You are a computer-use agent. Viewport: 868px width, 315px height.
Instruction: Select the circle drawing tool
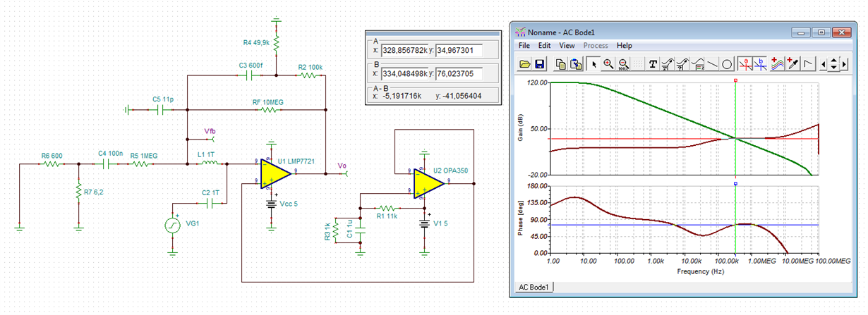(727, 64)
